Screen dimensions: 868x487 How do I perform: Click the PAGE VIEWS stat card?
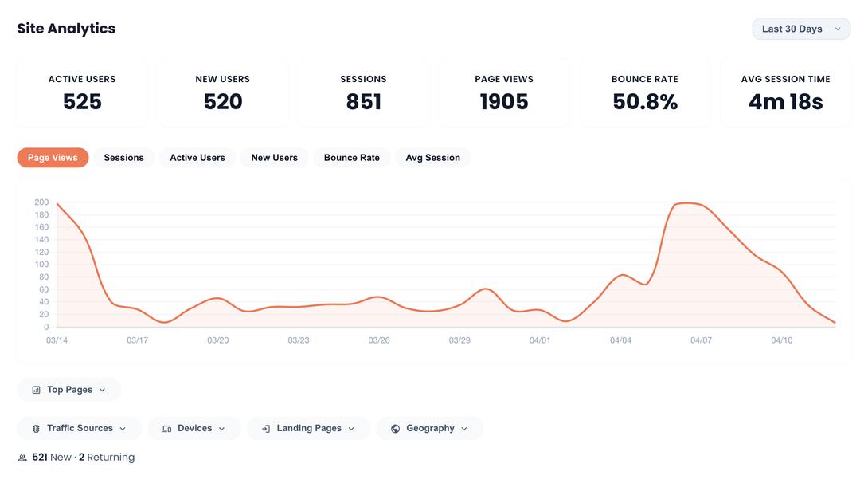(x=504, y=92)
